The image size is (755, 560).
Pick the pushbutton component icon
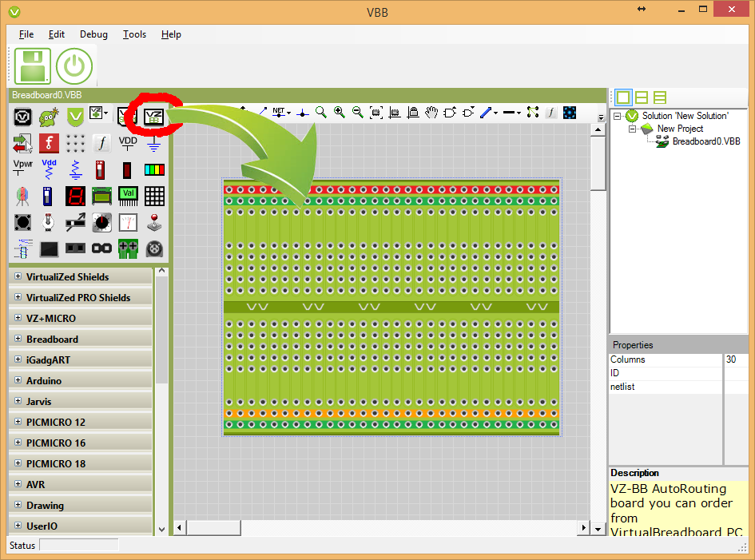(x=22, y=222)
